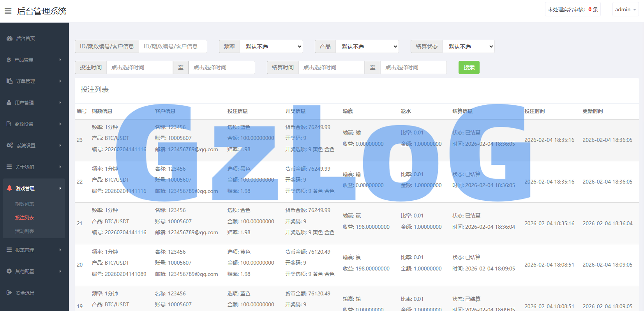Click the exit icon beside 安全退出
This screenshot has height=311, width=644.
tap(9, 293)
